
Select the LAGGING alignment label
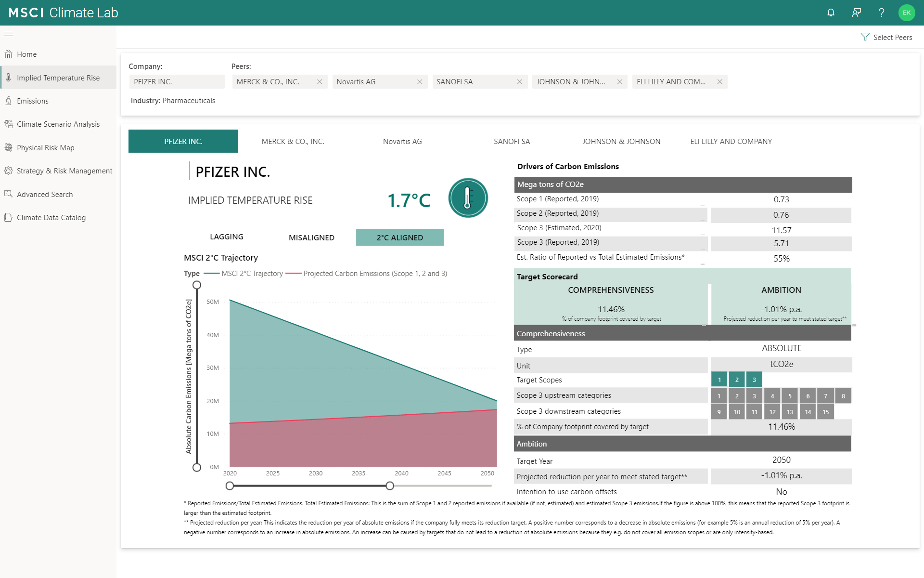(227, 237)
